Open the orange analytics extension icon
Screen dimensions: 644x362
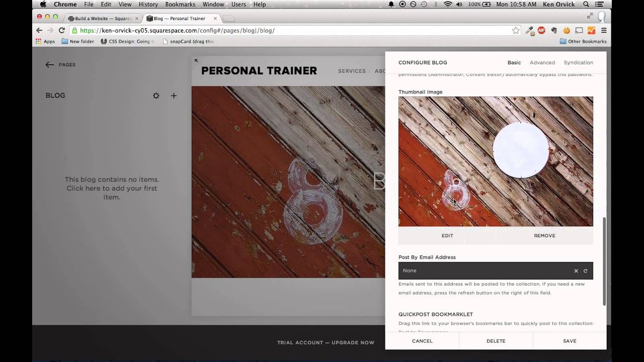(x=591, y=30)
